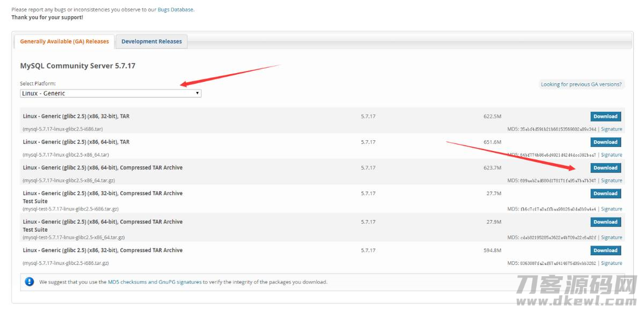The width and height of the screenshot is (644, 309).
Task: Click the blue info icon beside suggestion
Action: [29, 282]
